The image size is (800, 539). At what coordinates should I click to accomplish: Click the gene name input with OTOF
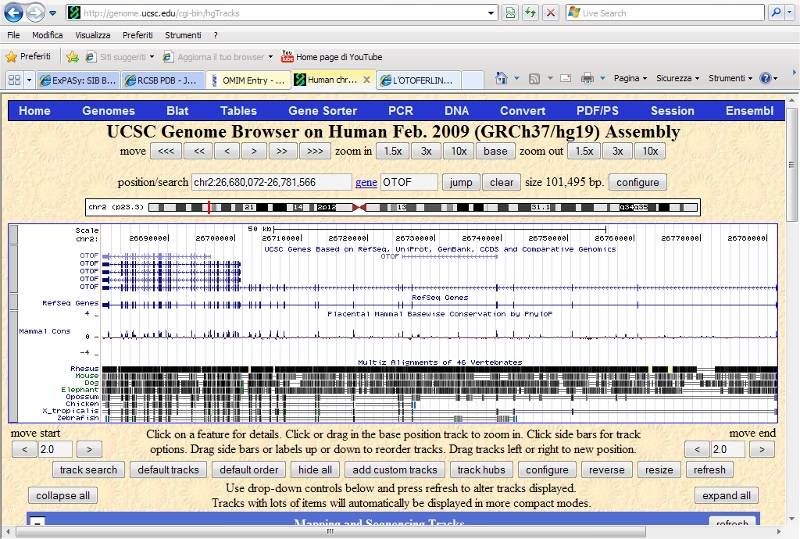click(409, 182)
